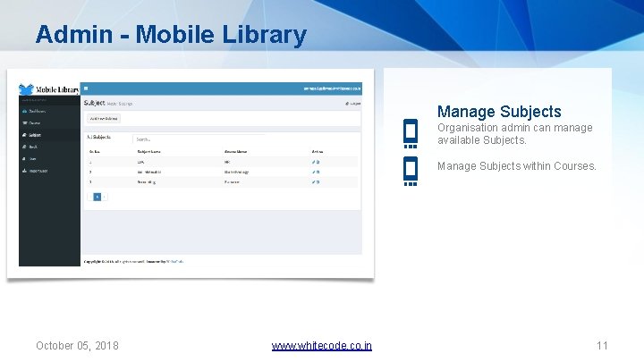Open the www.whitecode.co.in link
The image size is (644, 362).
322,346
